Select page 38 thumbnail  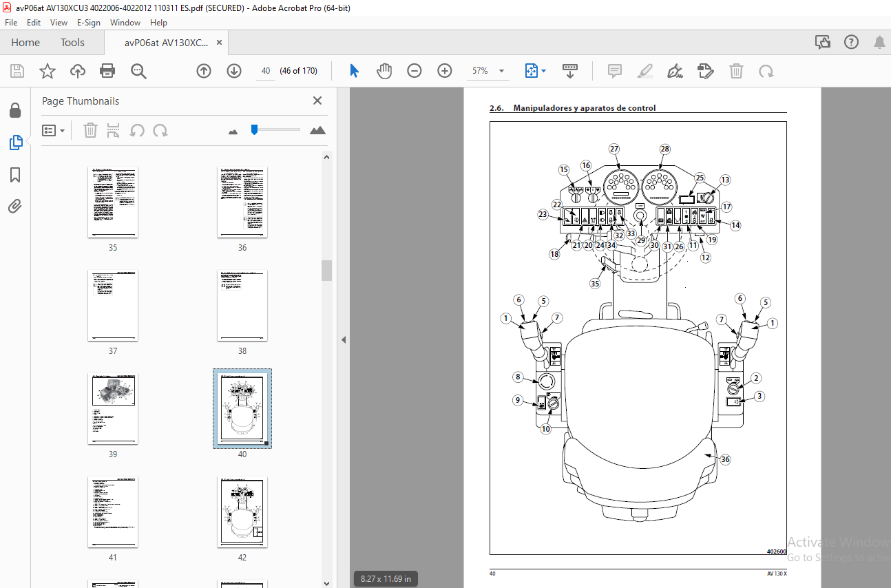pos(242,306)
